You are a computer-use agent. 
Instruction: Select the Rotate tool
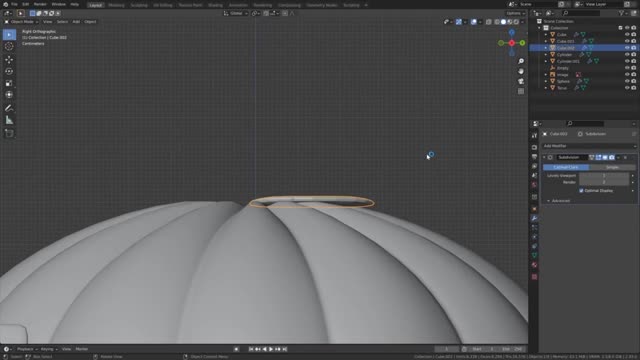[x=9, y=71]
